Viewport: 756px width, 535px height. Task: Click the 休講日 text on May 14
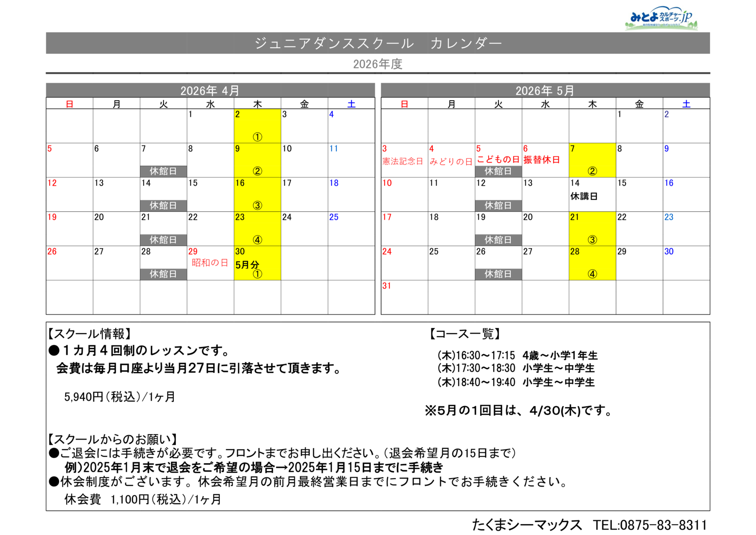click(x=584, y=196)
